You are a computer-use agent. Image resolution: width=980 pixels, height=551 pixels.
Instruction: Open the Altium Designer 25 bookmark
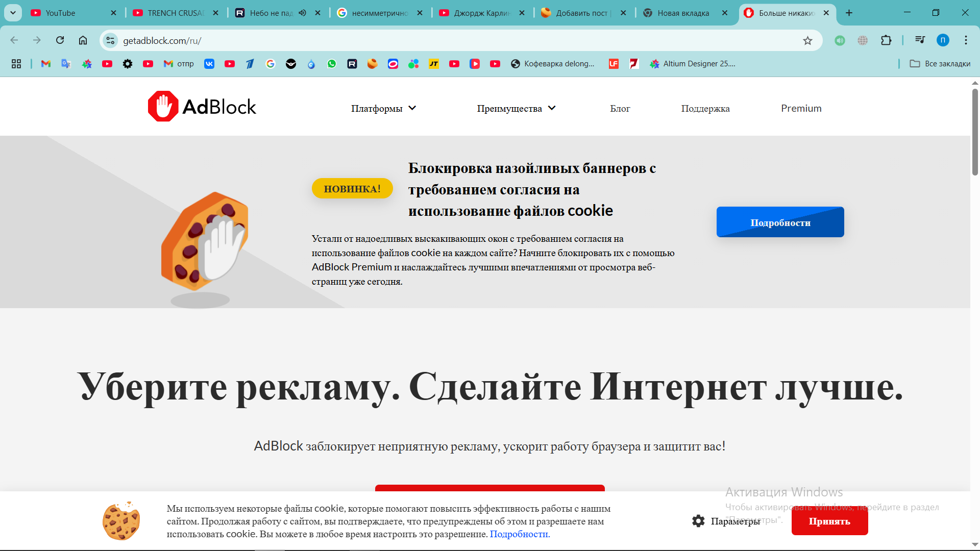pyautogui.click(x=693, y=64)
